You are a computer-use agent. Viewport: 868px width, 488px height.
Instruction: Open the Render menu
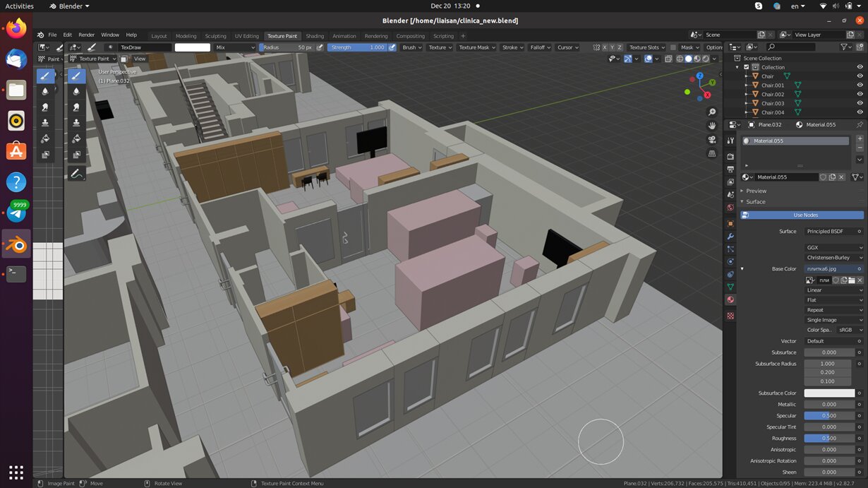pos(86,35)
